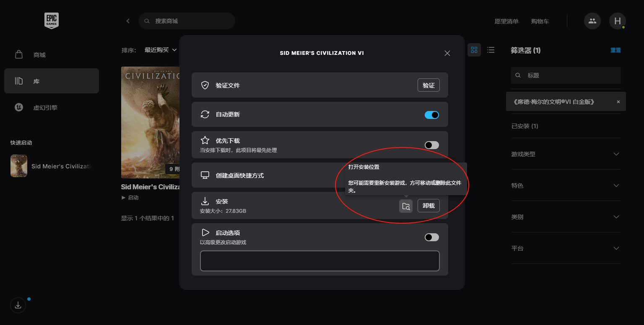Open 购物车

coord(540,21)
